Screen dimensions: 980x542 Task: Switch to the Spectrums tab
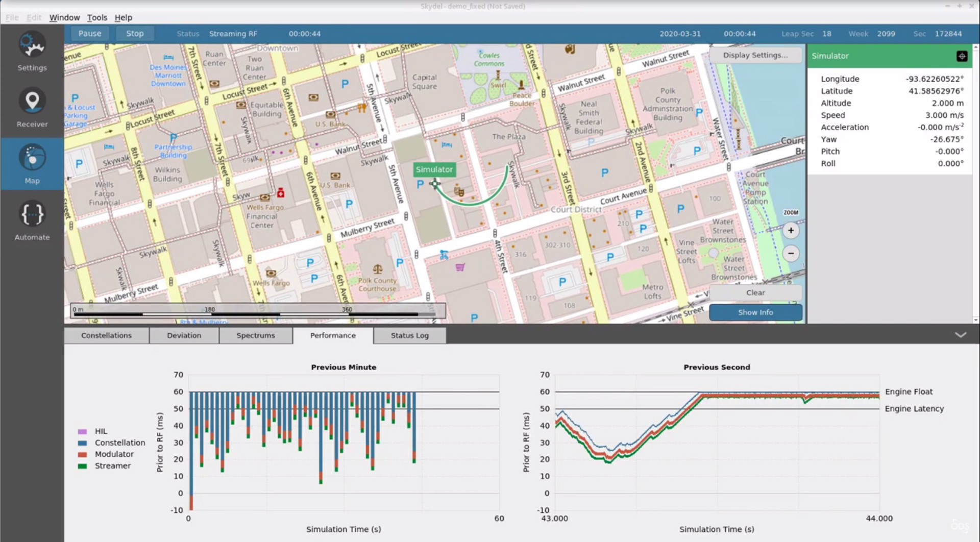(255, 335)
